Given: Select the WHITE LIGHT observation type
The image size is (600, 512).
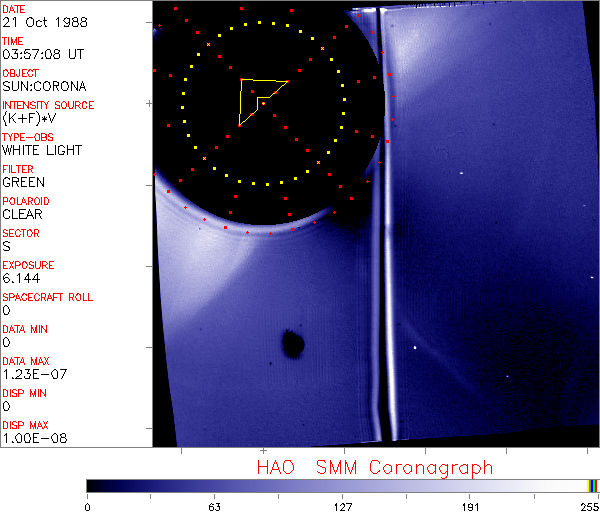Looking at the screenshot, I should (42, 150).
